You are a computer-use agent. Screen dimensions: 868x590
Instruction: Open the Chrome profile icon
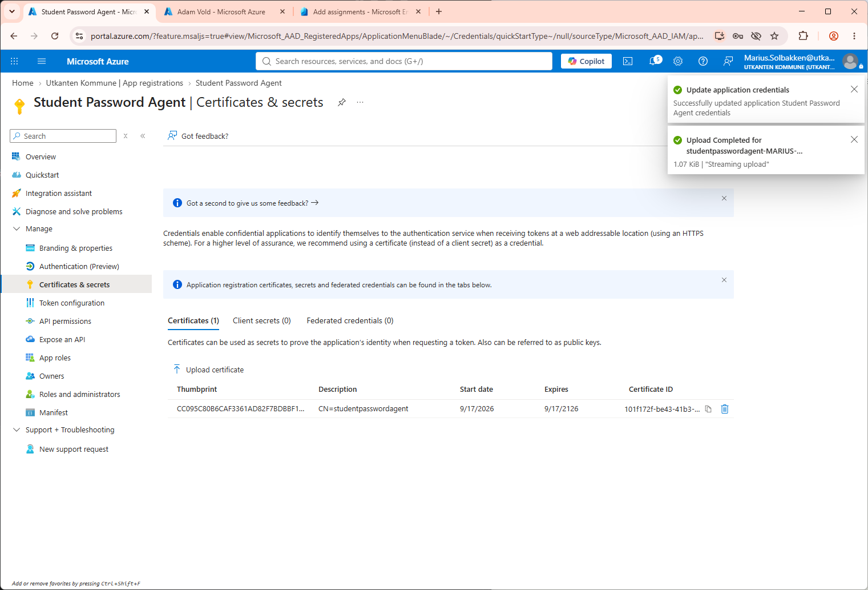click(x=834, y=36)
